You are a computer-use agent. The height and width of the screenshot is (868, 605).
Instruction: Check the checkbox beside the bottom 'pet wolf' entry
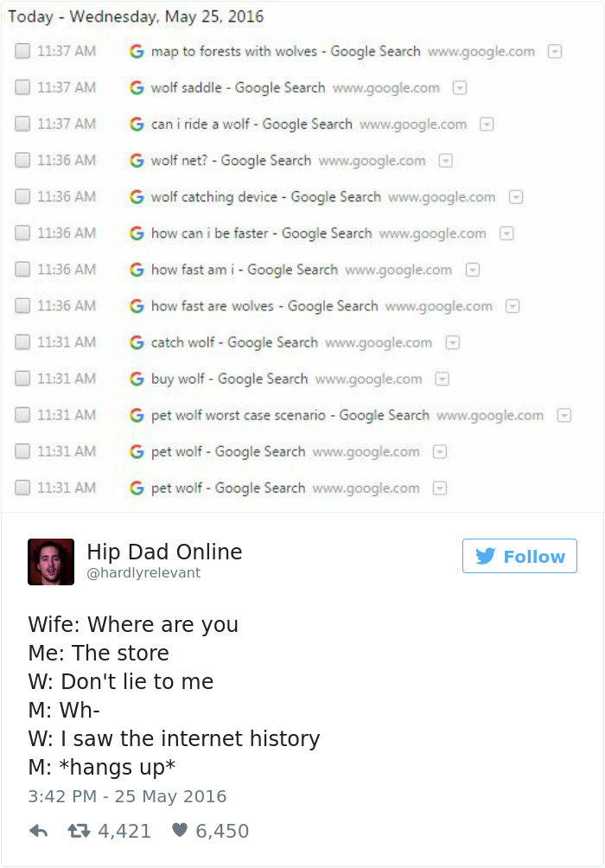point(21,487)
